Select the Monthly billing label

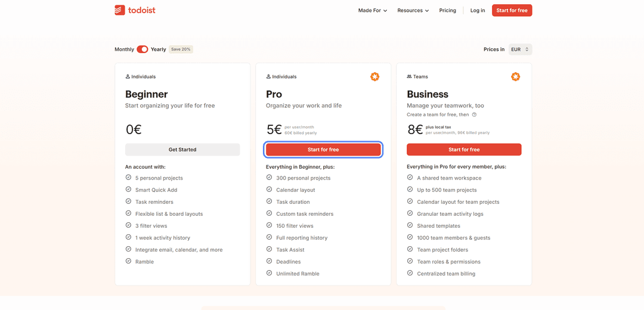tap(124, 49)
